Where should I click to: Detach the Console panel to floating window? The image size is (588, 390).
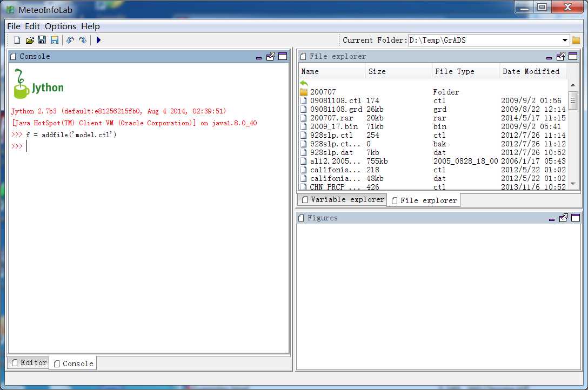click(x=270, y=57)
